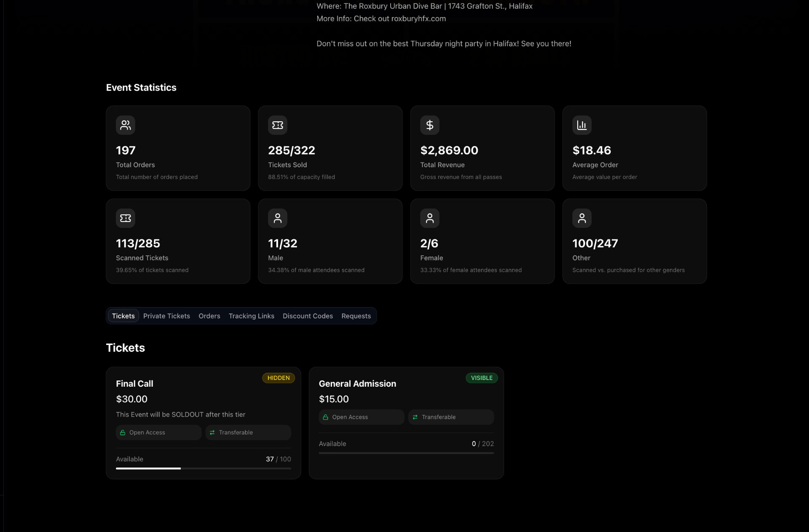Click the HIDDEN badge on Final Call
Image resolution: width=809 pixels, height=532 pixels.
point(278,378)
